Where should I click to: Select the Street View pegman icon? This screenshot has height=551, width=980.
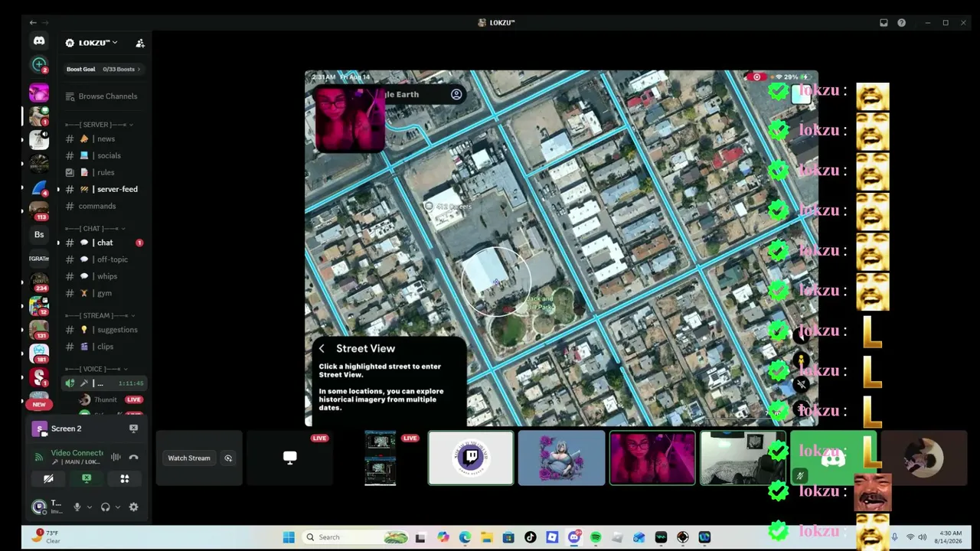pyautogui.click(x=801, y=360)
